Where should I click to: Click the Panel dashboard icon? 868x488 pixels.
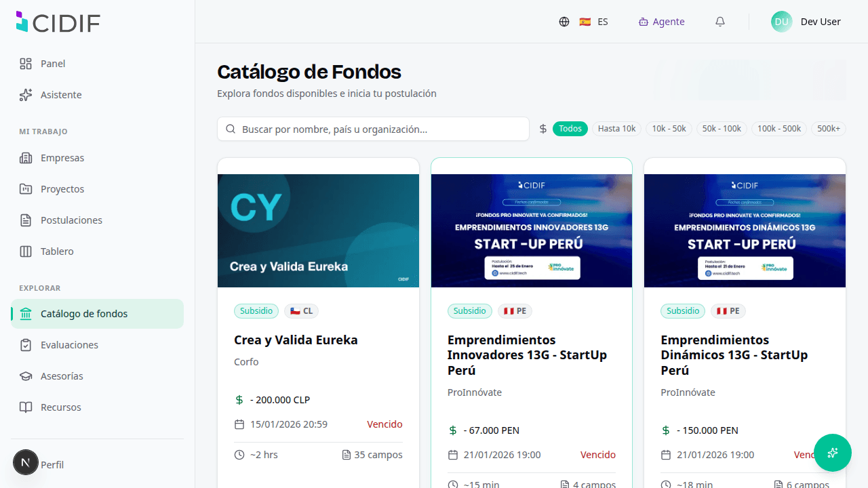point(26,64)
